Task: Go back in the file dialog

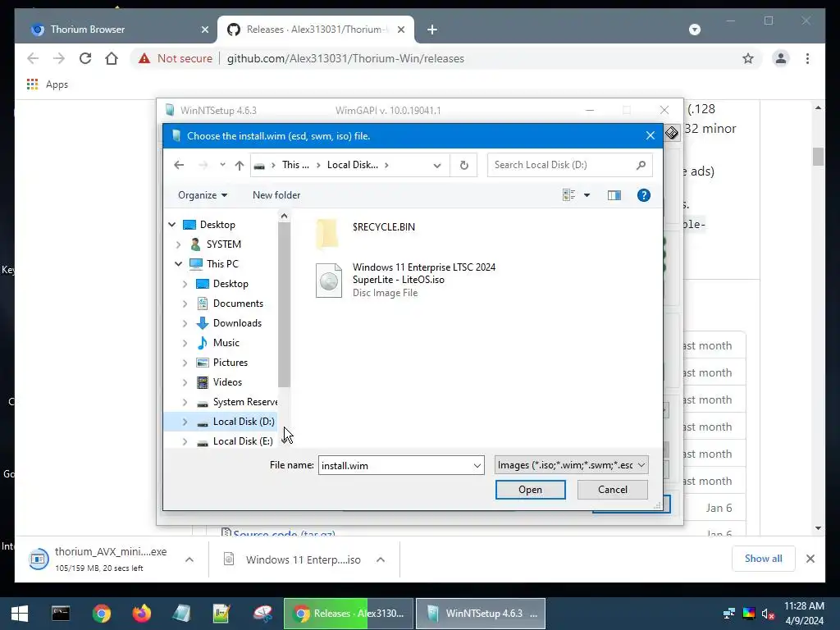Action: click(x=179, y=165)
